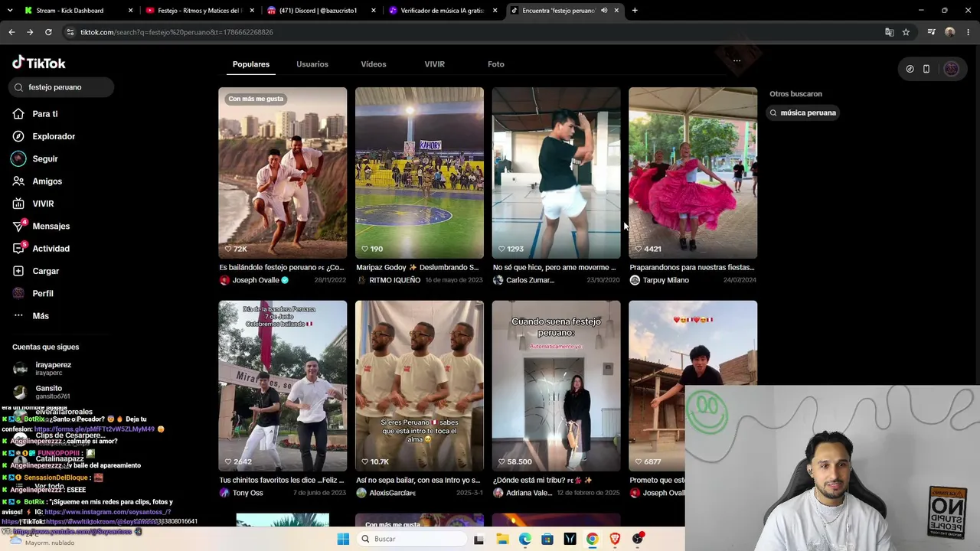This screenshot has width=980, height=551.
Task: Switch to the Discord browser tab
Action: pyautogui.click(x=320, y=11)
